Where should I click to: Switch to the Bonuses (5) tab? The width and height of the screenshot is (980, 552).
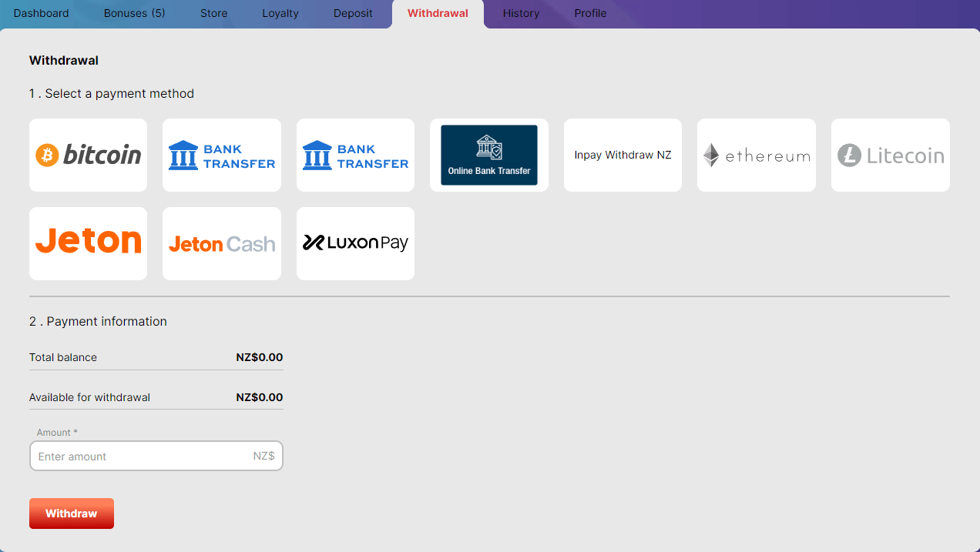[x=135, y=13]
